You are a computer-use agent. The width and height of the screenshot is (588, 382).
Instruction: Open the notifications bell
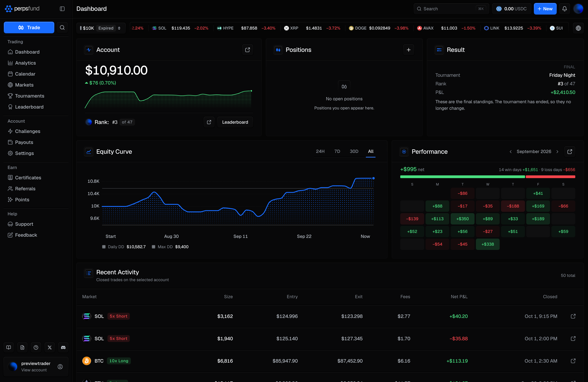coord(564,9)
